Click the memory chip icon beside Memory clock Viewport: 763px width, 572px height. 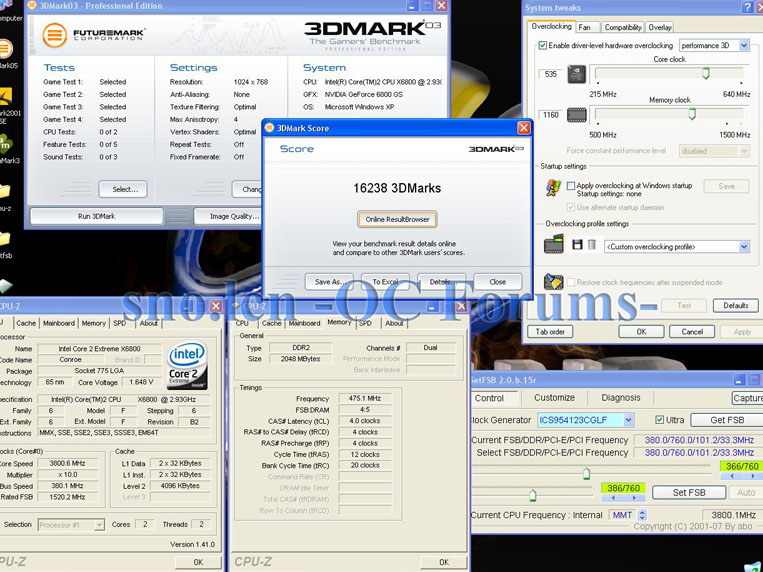(577, 115)
